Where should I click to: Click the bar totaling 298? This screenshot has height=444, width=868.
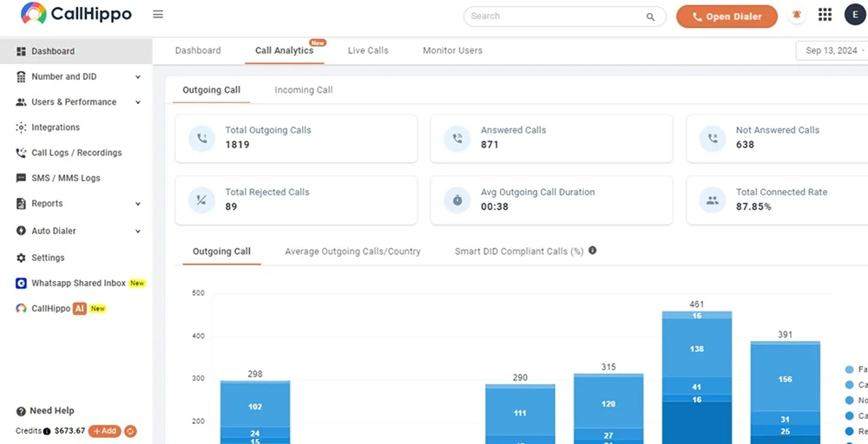[x=255, y=412]
